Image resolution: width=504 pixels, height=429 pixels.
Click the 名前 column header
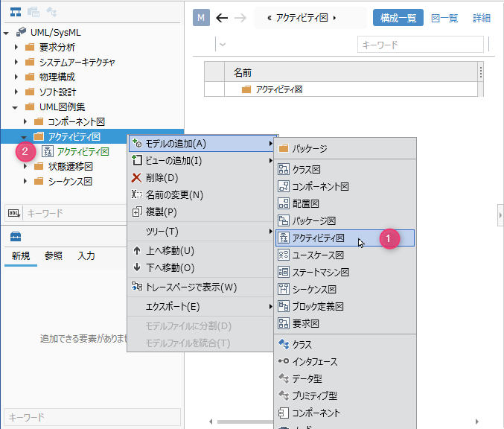point(351,72)
